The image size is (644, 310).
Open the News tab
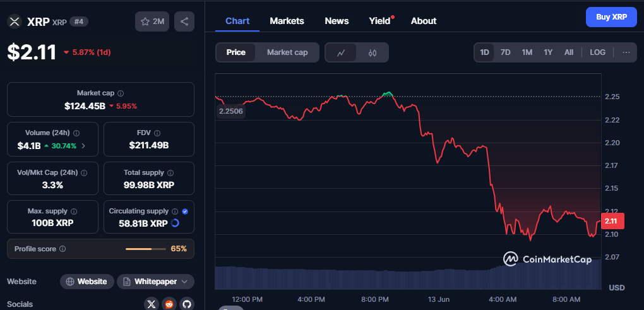click(x=337, y=21)
